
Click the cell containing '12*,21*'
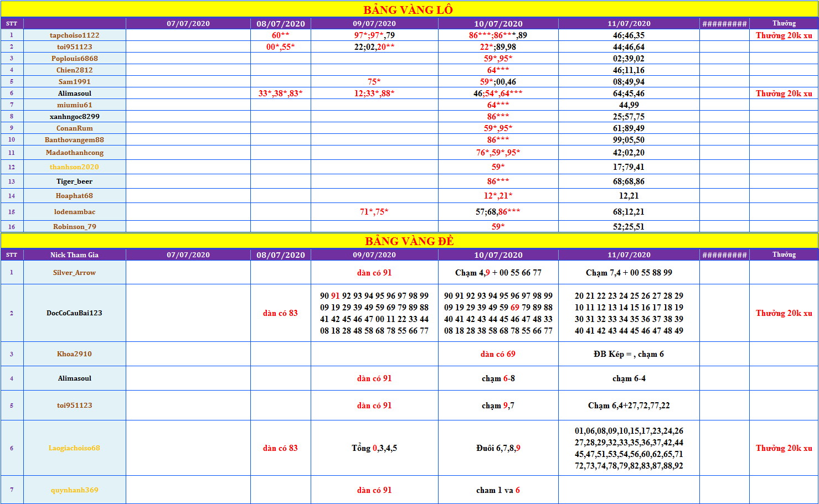pyautogui.click(x=498, y=196)
